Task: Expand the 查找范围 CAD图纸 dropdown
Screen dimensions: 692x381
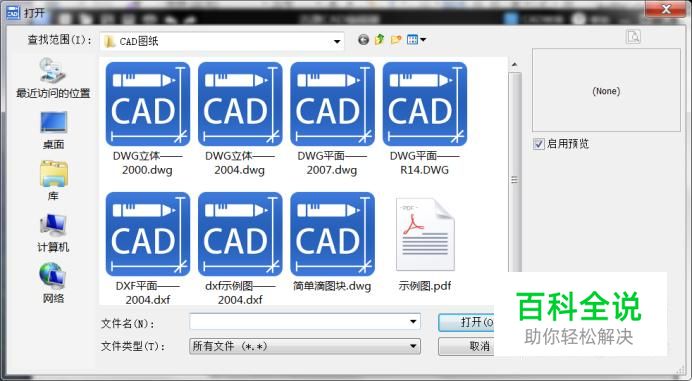Action: [x=337, y=41]
